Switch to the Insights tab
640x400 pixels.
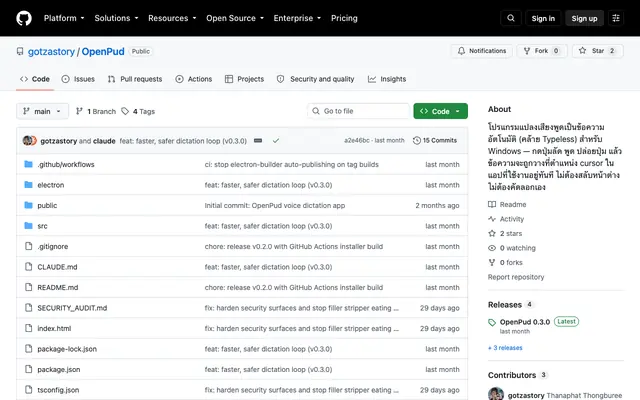[x=387, y=79]
